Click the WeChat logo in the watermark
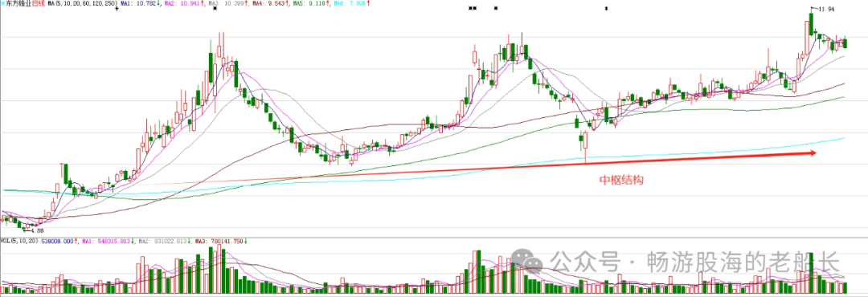This screenshot has width=868, height=297. (x=527, y=260)
